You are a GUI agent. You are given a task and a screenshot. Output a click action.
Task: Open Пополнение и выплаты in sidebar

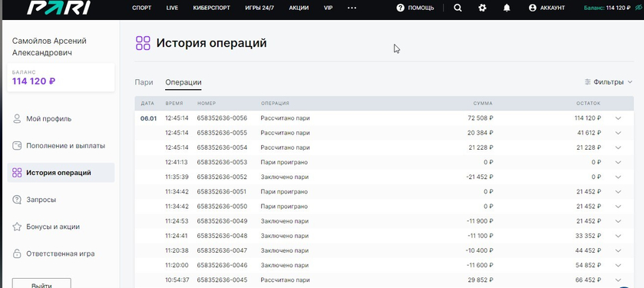(x=66, y=146)
